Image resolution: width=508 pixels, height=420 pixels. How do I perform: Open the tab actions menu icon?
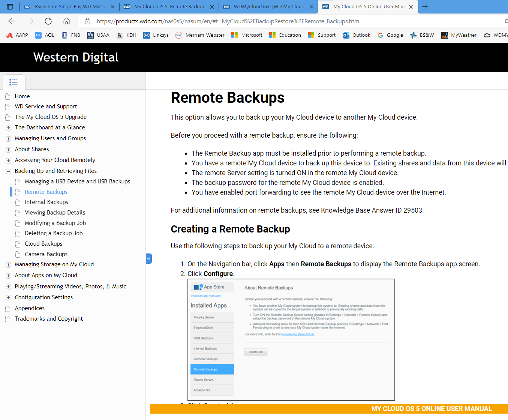[10, 7]
